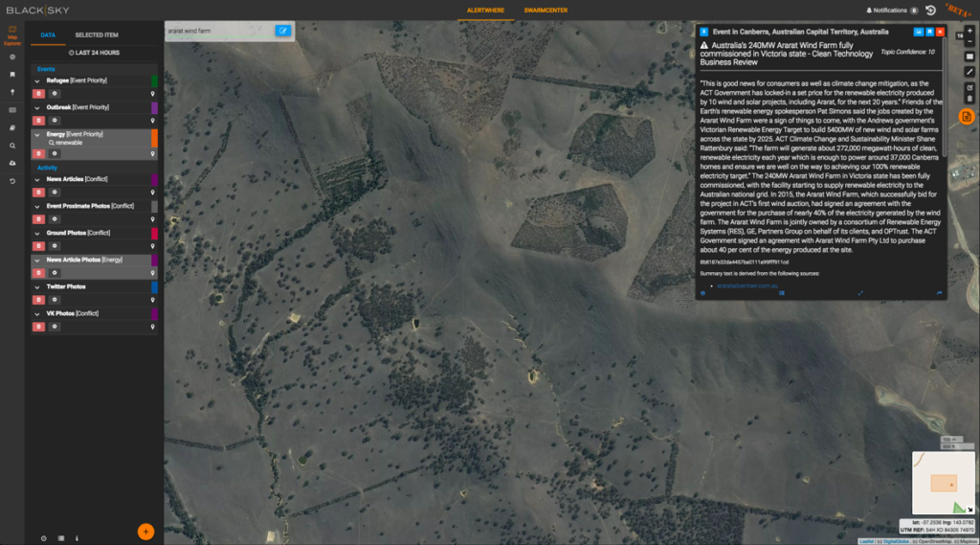Click the Last 24 Hours time filter
The width and height of the screenshot is (980, 545).
(94, 52)
